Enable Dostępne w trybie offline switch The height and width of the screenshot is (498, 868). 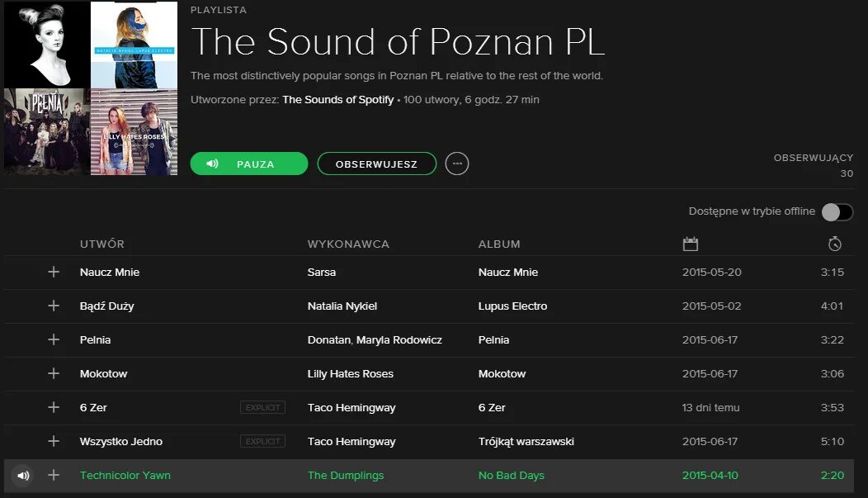pyautogui.click(x=837, y=211)
